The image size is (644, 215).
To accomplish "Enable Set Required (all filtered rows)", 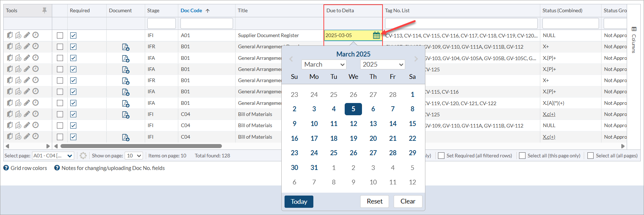I will [x=441, y=156].
